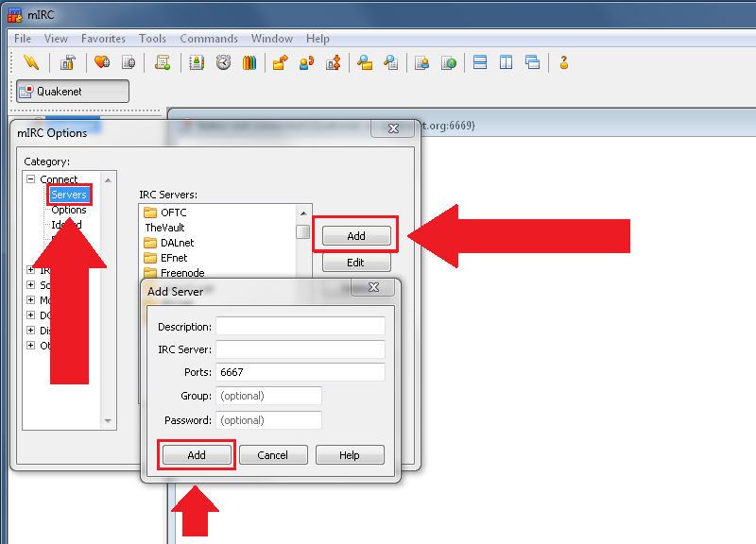Viewport: 756px width, 544px height.
Task: Click the Cascade windows toolbar icon
Action: pos(532,63)
